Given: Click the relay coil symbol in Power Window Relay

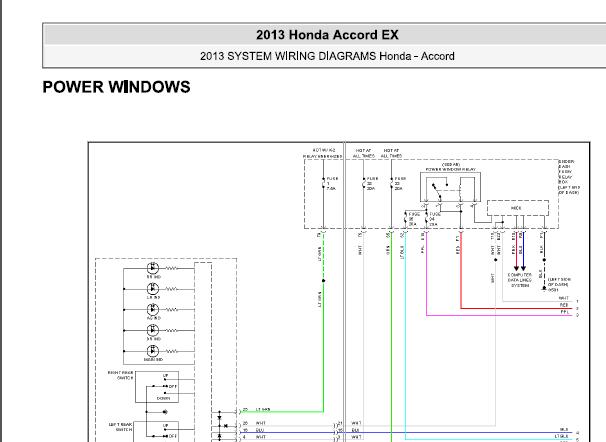Looking at the screenshot, I should (461, 189).
